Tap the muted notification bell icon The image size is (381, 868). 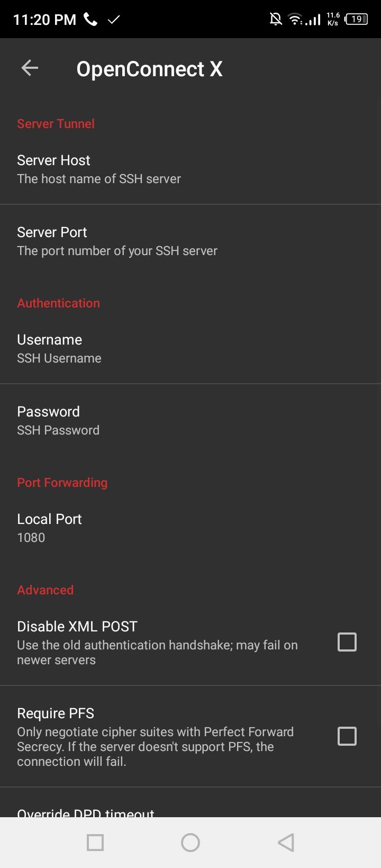click(x=276, y=20)
